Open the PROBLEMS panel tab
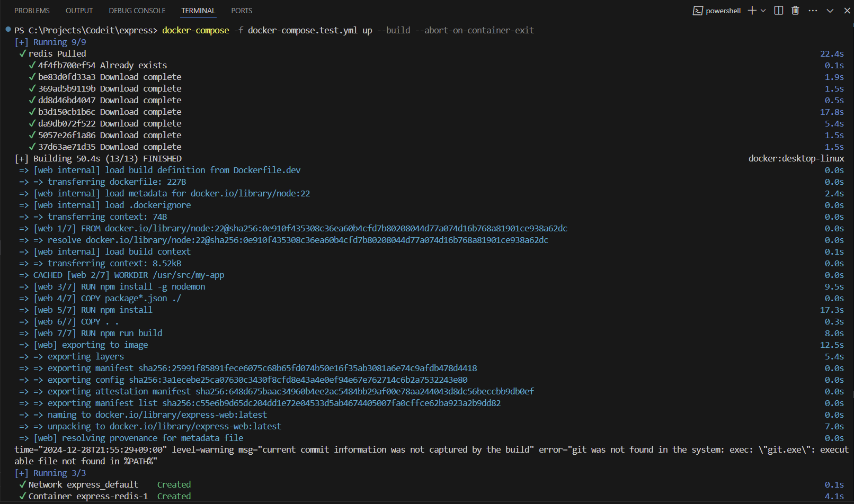This screenshot has width=854, height=504. (x=32, y=11)
